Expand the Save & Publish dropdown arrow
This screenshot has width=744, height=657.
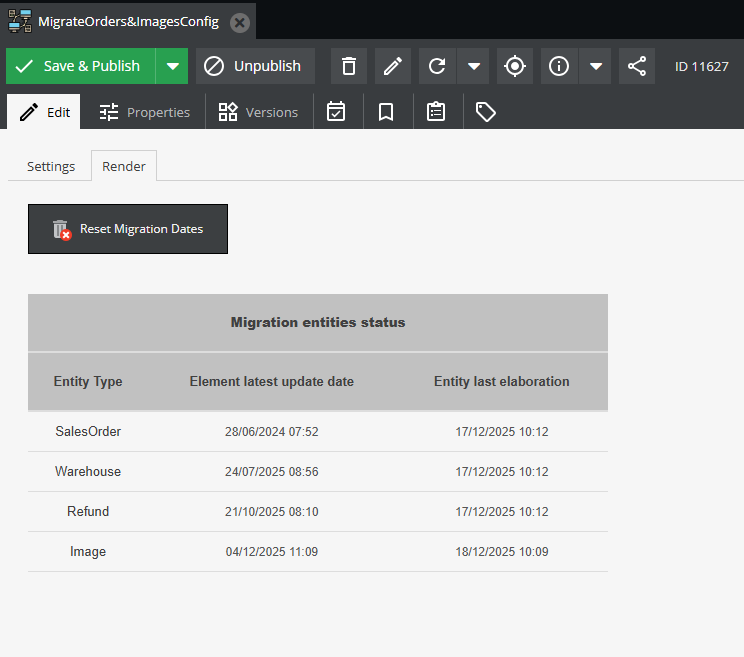[x=173, y=66]
